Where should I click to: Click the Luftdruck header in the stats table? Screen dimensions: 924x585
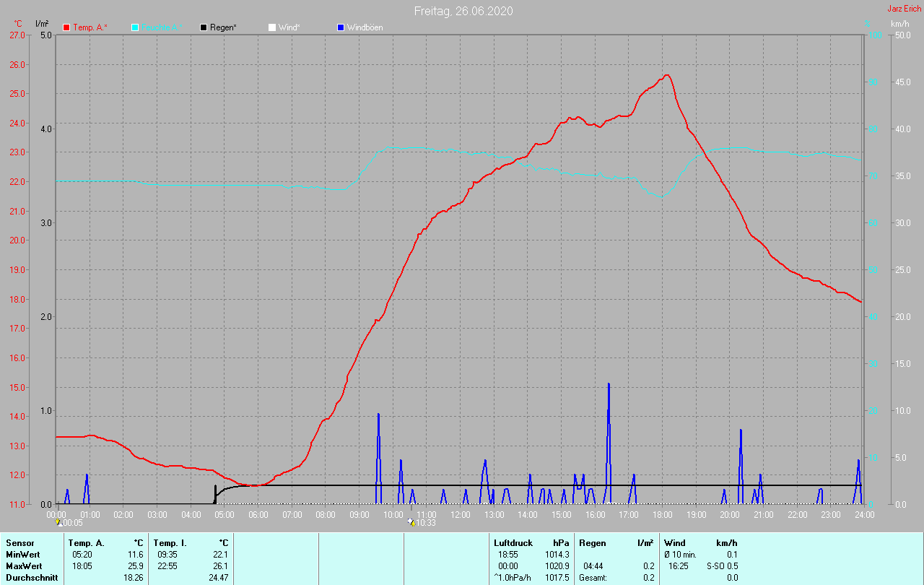tap(513, 542)
